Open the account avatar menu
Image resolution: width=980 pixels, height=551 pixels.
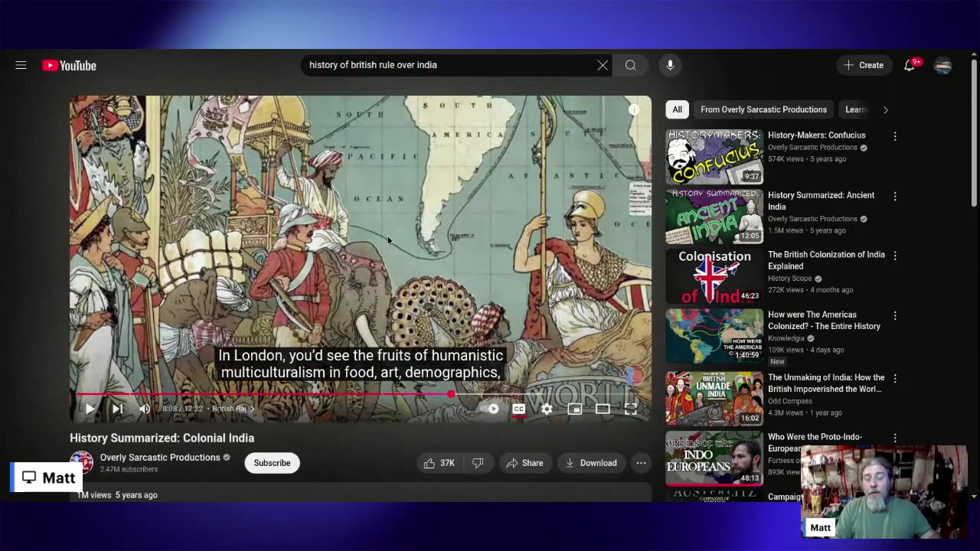point(943,65)
